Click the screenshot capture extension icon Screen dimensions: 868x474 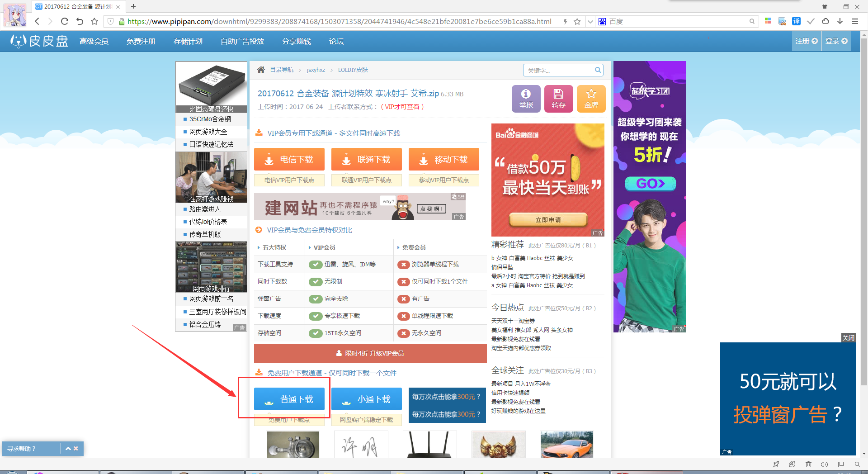782,21
